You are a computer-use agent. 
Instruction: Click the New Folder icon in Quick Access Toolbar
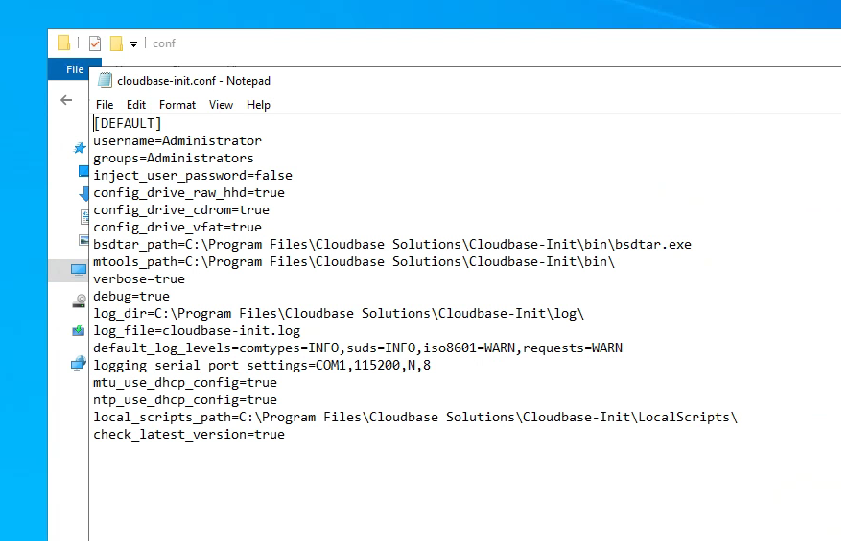click(x=116, y=43)
